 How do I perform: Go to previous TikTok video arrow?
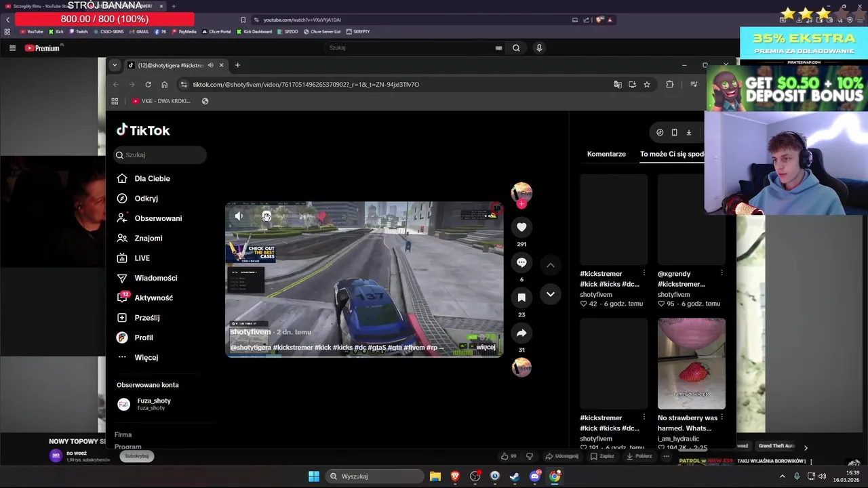tap(551, 265)
